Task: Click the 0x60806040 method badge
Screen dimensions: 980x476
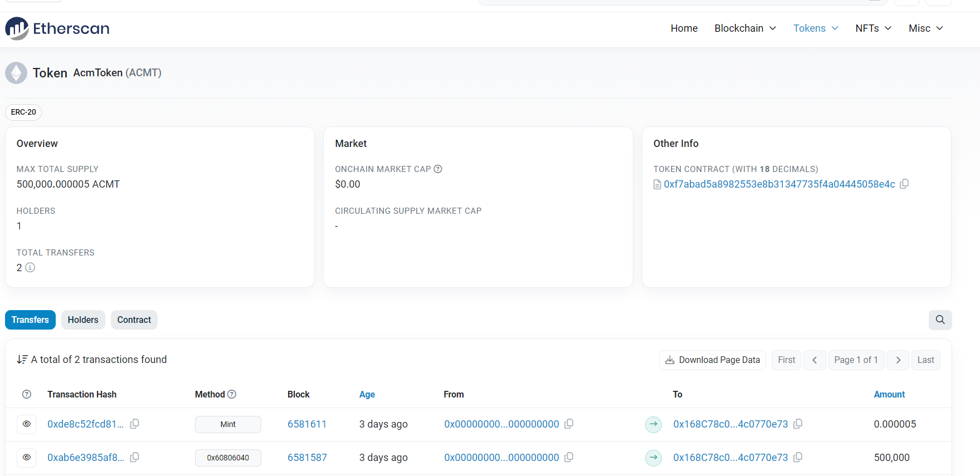Action: pyautogui.click(x=228, y=458)
